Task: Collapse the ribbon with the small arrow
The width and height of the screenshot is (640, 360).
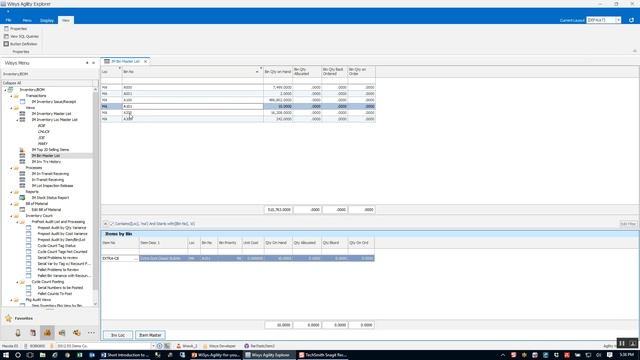Action: (634, 51)
